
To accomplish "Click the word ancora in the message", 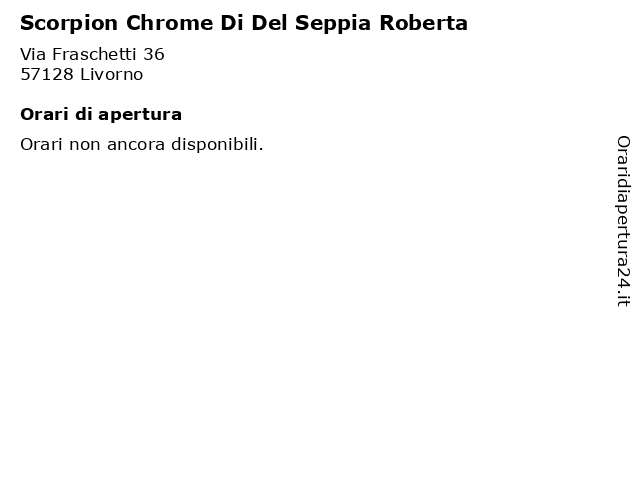I will coord(136,146).
